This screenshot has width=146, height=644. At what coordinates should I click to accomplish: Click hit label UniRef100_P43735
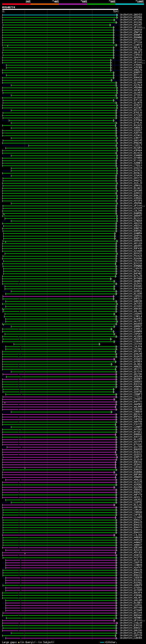pos(131,557)
